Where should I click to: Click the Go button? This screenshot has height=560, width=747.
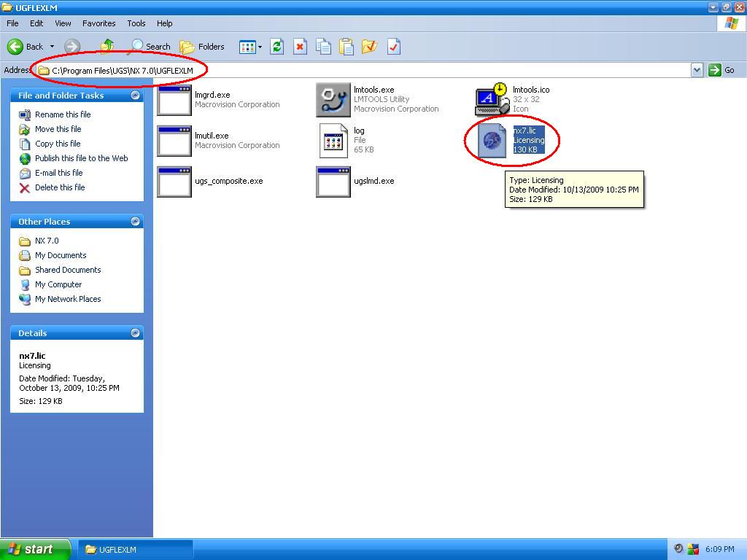(x=721, y=71)
